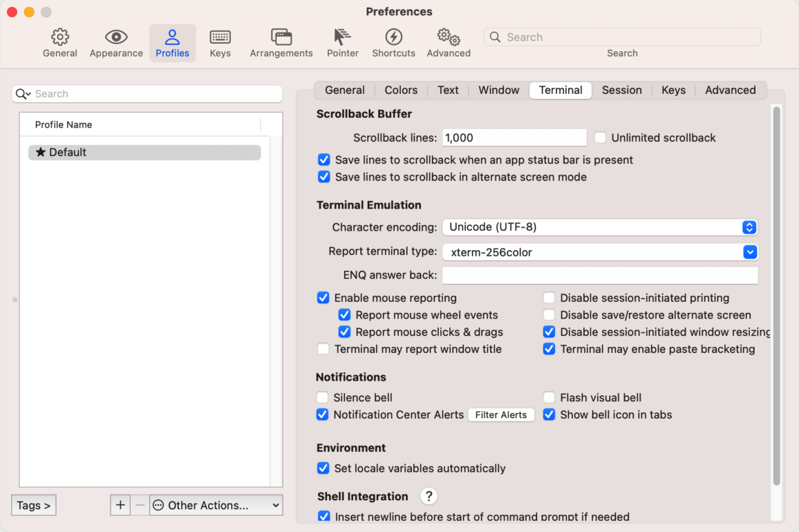Open the Keys keyboard icon in toolbar
The height and width of the screenshot is (532, 799).
pyautogui.click(x=220, y=37)
